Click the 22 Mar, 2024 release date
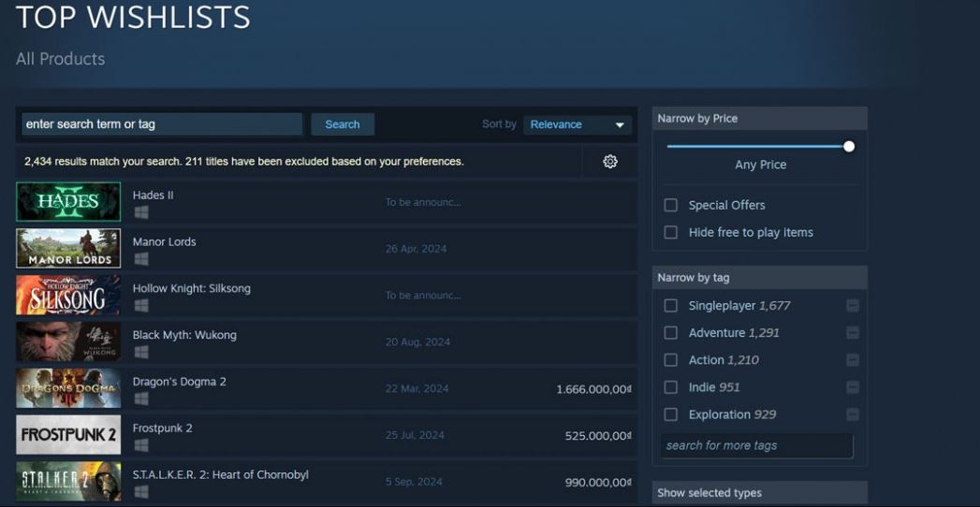This screenshot has height=507, width=980. click(417, 388)
